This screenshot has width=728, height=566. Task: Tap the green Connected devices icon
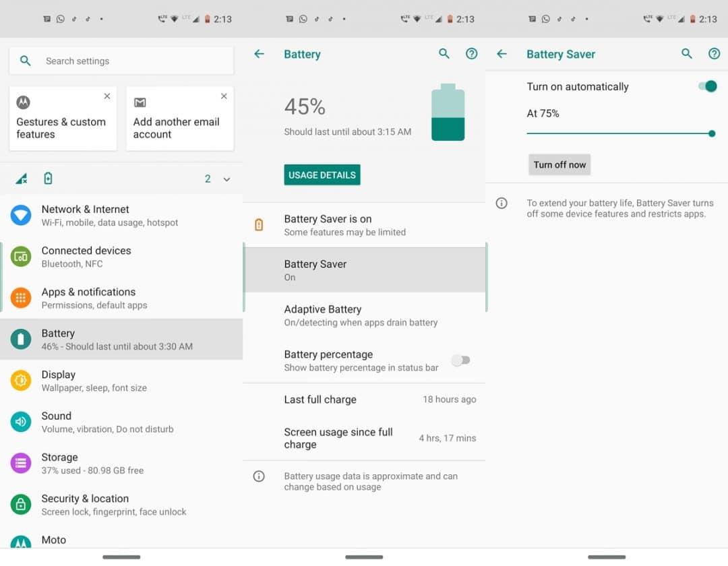point(21,257)
